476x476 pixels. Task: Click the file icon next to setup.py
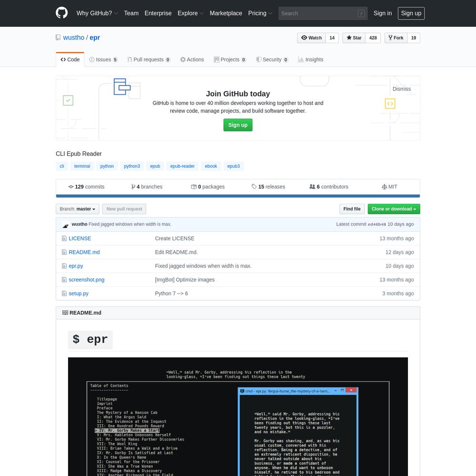[x=64, y=294]
